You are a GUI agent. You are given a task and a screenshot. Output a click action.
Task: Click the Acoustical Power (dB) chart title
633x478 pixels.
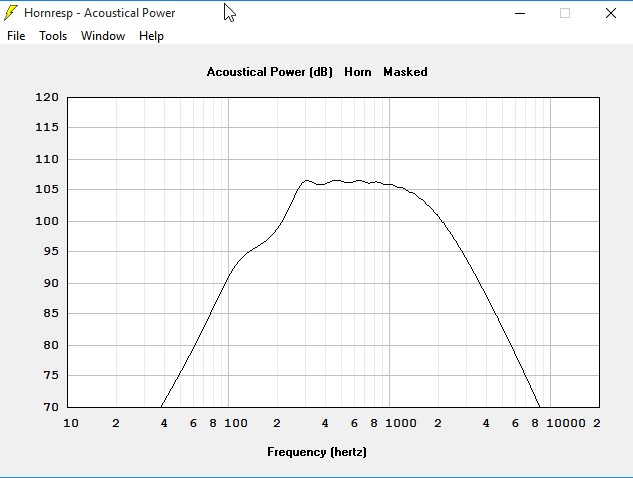click(270, 72)
